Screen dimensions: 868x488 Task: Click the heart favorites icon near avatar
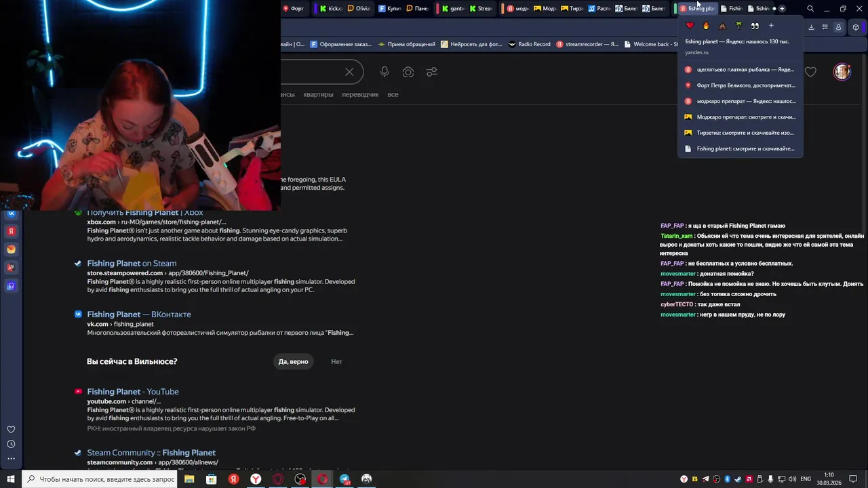pyautogui.click(x=810, y=72)
